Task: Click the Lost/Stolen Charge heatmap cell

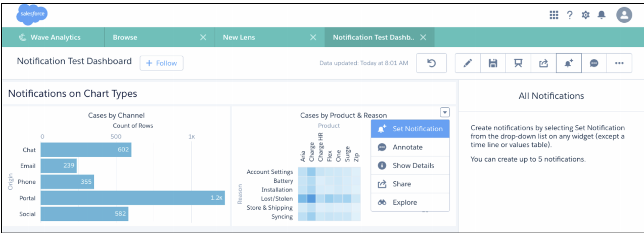Action: tap(311, 199)
